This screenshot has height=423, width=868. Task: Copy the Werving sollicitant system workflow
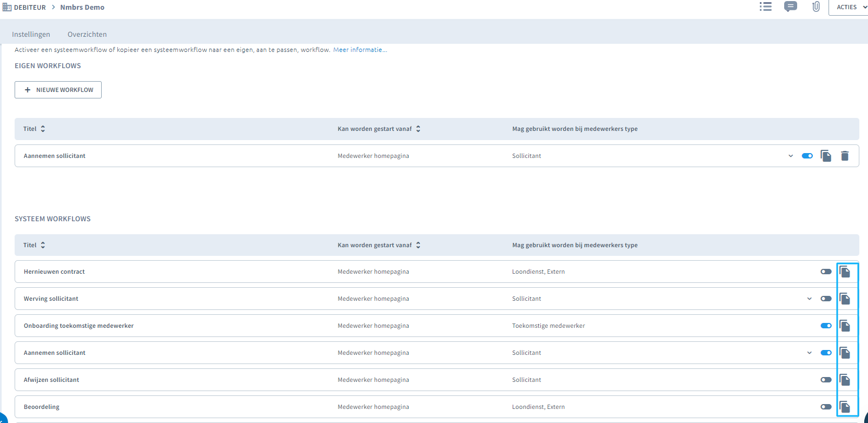click(845, 299)
